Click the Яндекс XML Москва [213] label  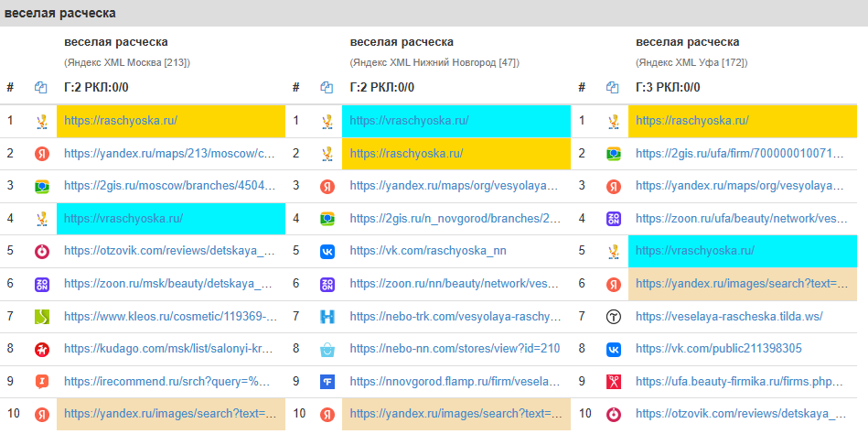(x=127, y=63)
